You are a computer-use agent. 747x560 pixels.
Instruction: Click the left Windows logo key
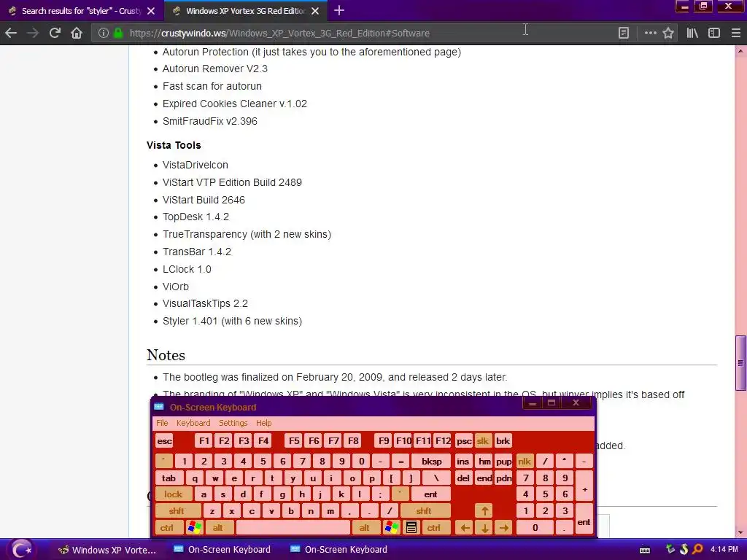(194, 528)
